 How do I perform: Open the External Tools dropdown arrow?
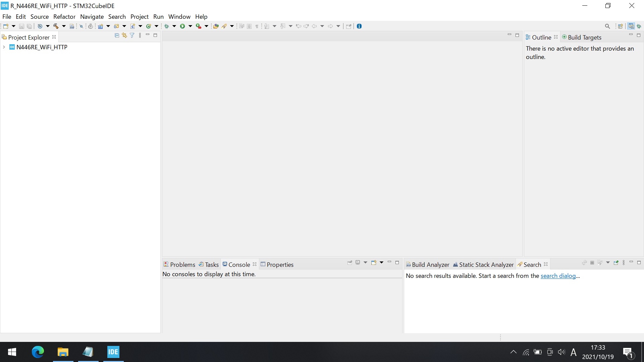pos(206,26)
